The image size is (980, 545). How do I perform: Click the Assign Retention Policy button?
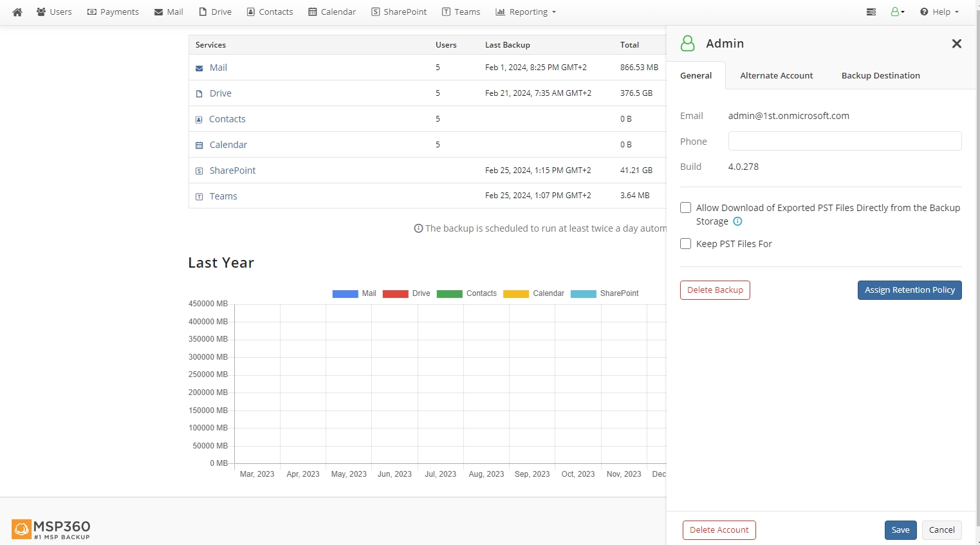(909, 290)
